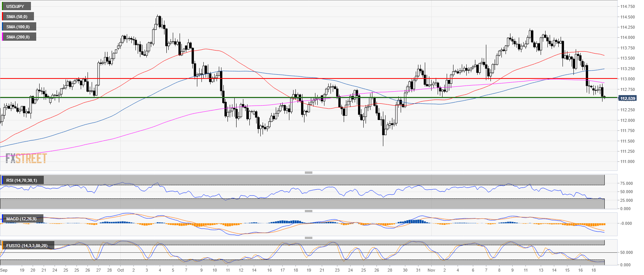The image size is (644, 275).
Task: Click the resize handle above the MACD panel
Action: [x=308, y=211]
